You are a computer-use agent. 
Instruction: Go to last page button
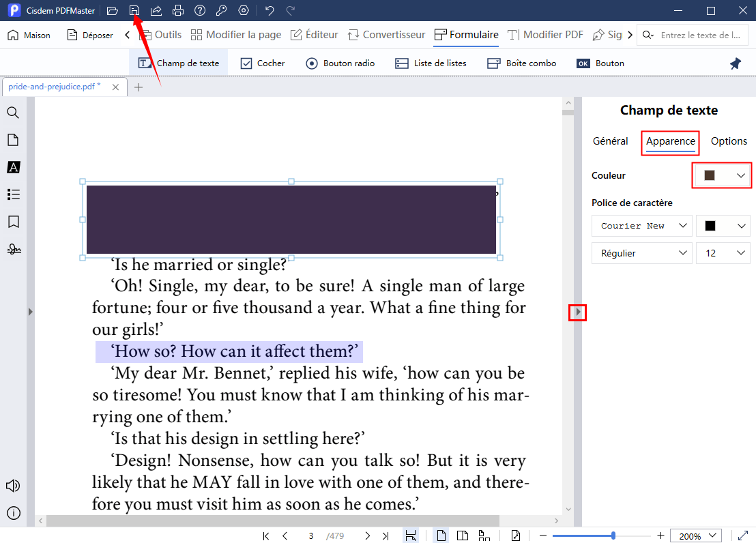[x=386, y=535]
